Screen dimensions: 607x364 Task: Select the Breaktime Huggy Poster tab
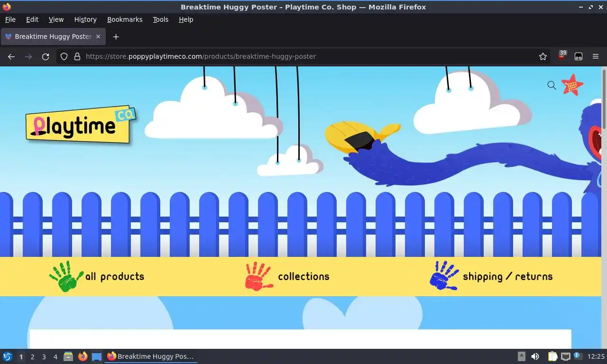click(x=53, y=36)
